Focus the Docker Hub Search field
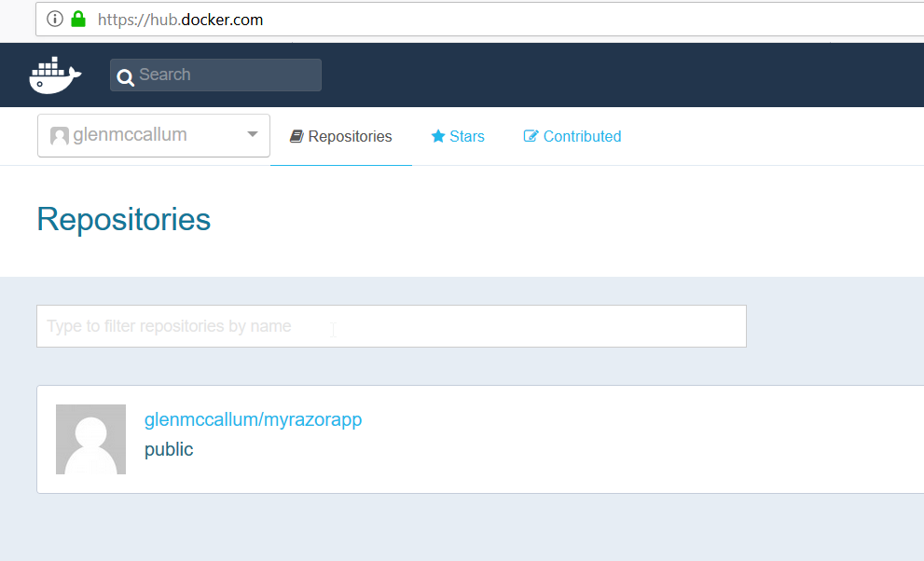Viewport: 924px width, 561px height. 215,75
